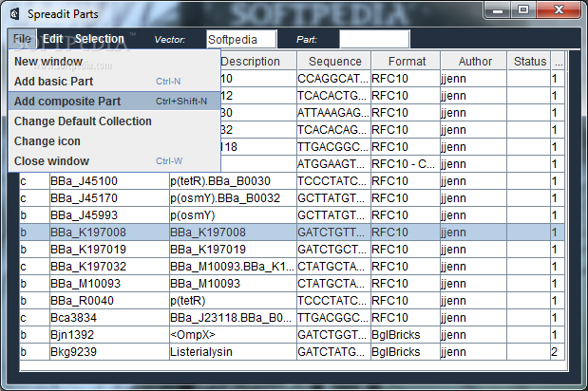The width and height of the screenshot is (588, 391).
Task: Click the BBa_M10093.BBa_K1... description cell
Action: [233, 267]
